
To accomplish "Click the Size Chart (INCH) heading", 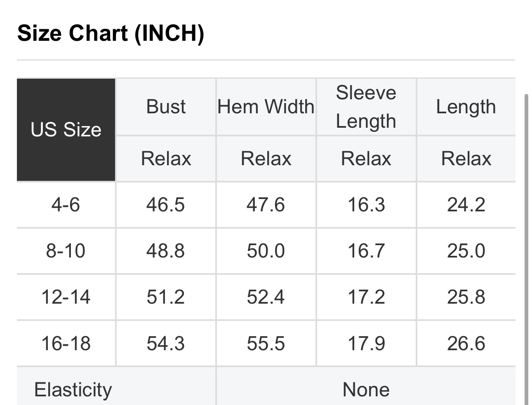I will tap(111, 33).
